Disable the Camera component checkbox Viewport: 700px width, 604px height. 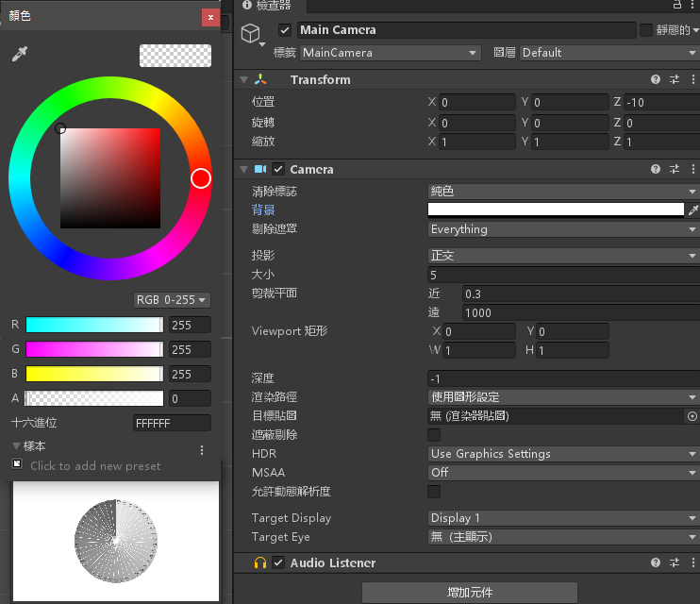pyautogui.click(x=278, y=170)
